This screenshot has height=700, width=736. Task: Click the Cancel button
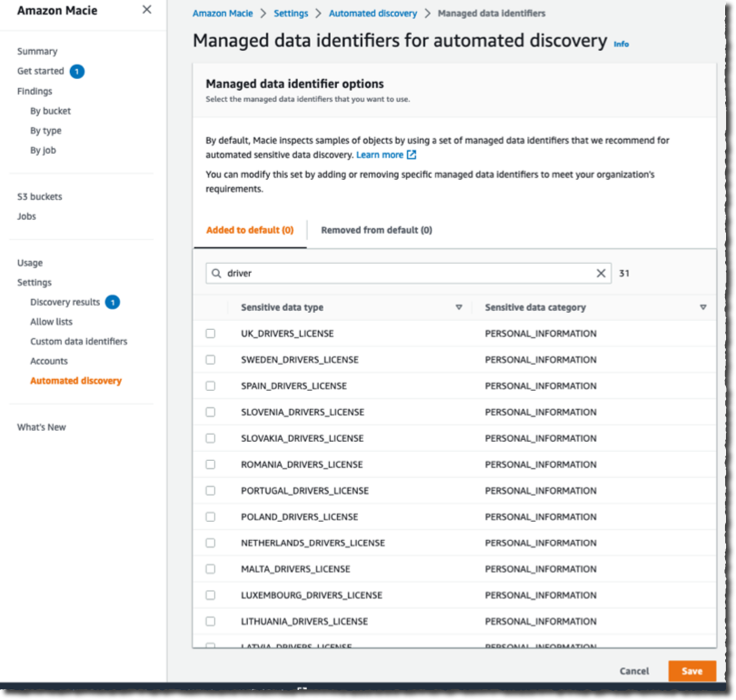(x=634, y=671)
